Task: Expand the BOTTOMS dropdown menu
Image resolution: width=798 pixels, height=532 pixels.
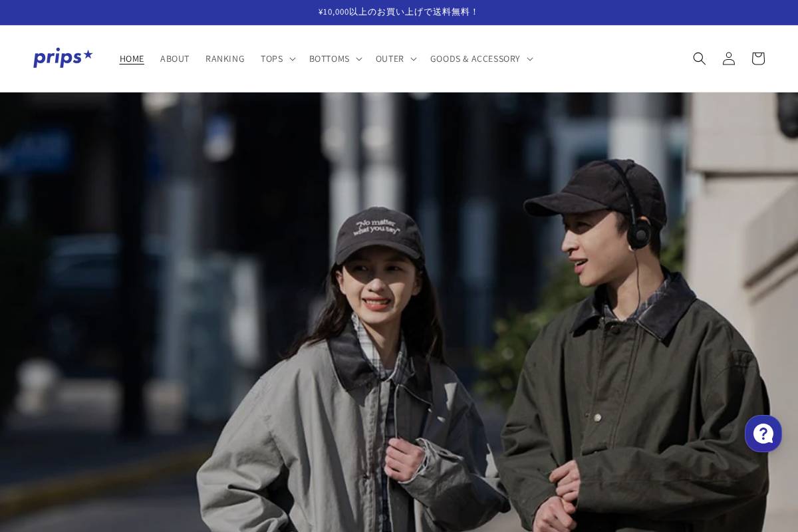Action: point(329,59)
